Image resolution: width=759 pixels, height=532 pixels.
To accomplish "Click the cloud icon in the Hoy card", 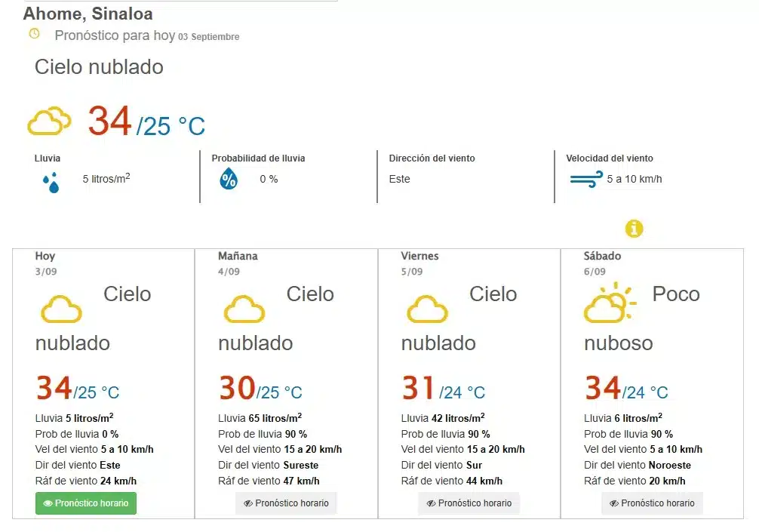I will (x=61, y=309).
